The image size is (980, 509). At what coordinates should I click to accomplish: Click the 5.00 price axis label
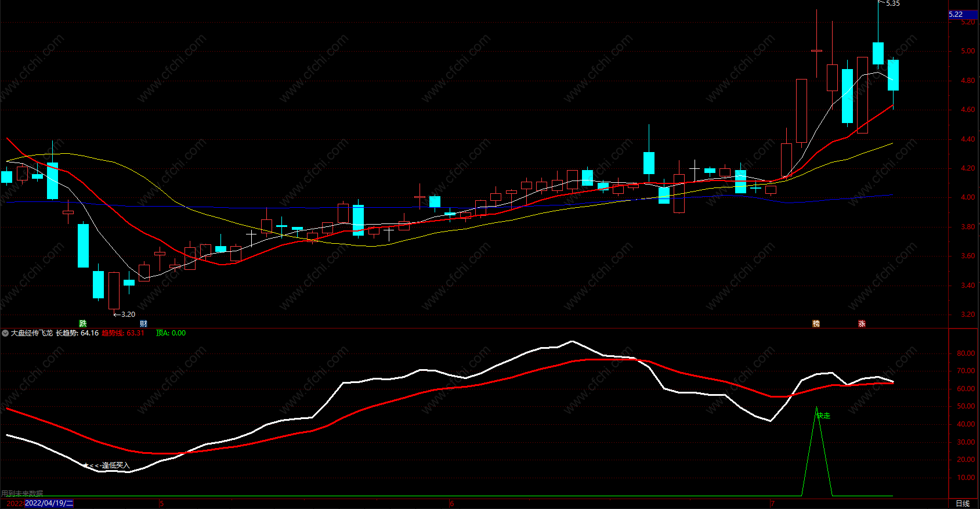coord(968,51)
